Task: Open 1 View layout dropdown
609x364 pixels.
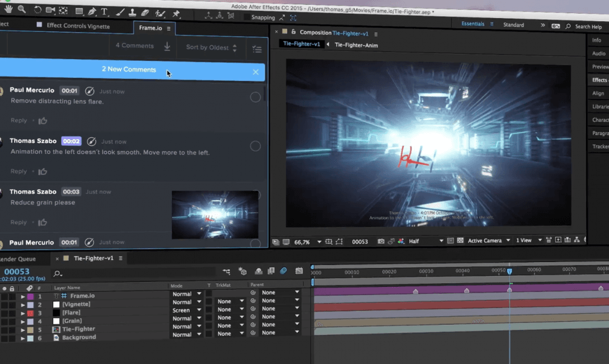Action: click(529, 240)
